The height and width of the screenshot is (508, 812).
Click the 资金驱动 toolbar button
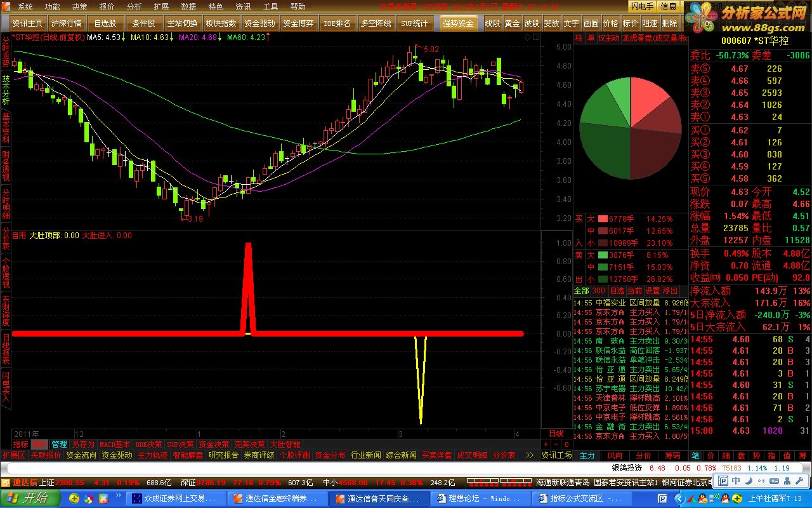click(x=260, y=23)
